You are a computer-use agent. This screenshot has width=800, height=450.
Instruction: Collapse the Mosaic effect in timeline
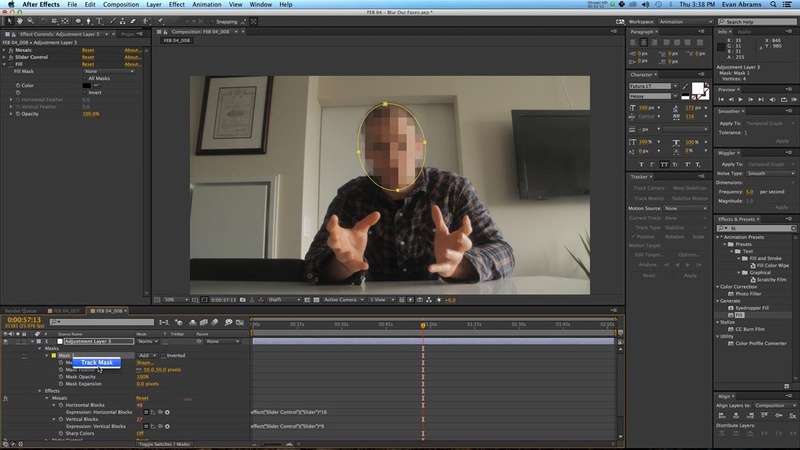[46, 398]
